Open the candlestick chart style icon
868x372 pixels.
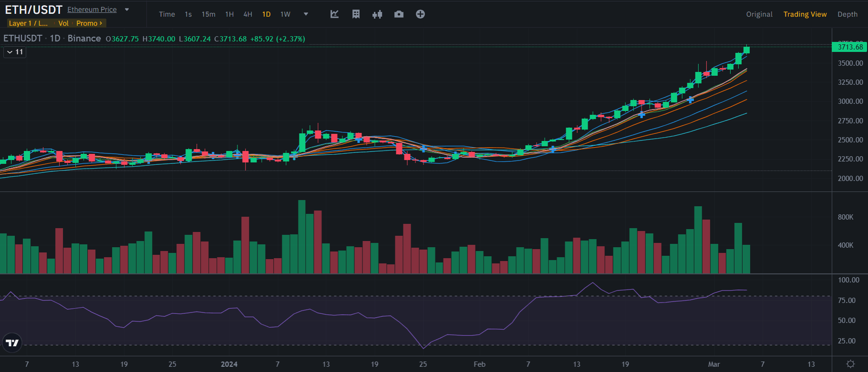pyautogui.click(x=377, y=14)
